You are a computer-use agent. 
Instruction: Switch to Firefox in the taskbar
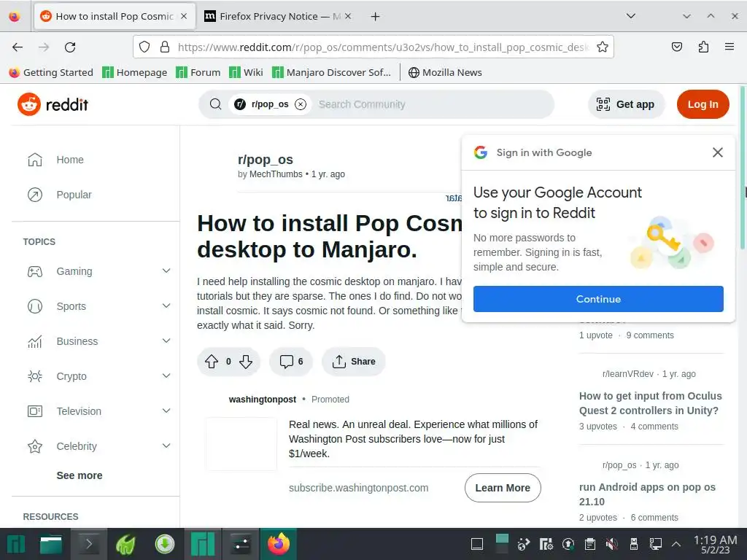pyautogui.click(x=279, y=544)
